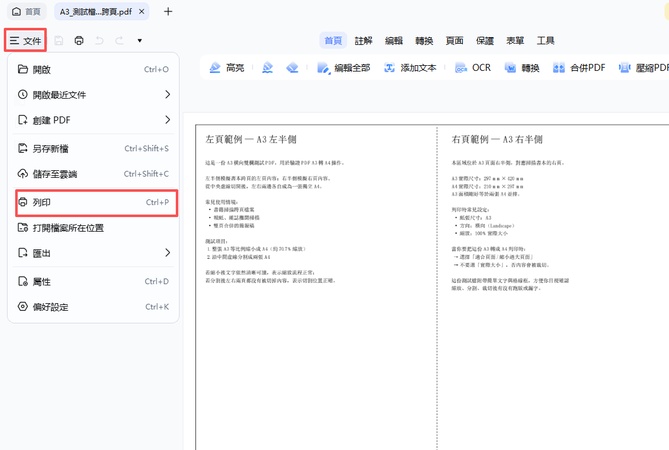
Task: Switch to the 頁面 ribbon tab
Action: coord(454,41)
